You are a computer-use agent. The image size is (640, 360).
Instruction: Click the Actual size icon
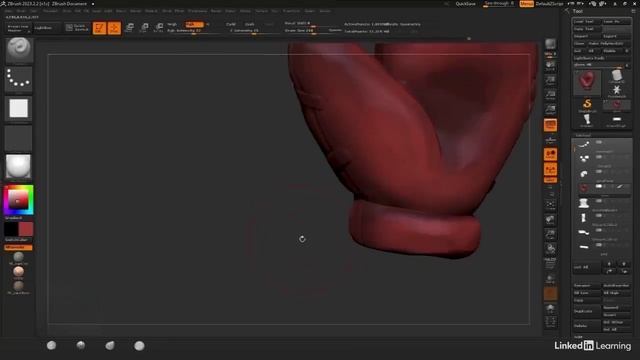point(550,95)
